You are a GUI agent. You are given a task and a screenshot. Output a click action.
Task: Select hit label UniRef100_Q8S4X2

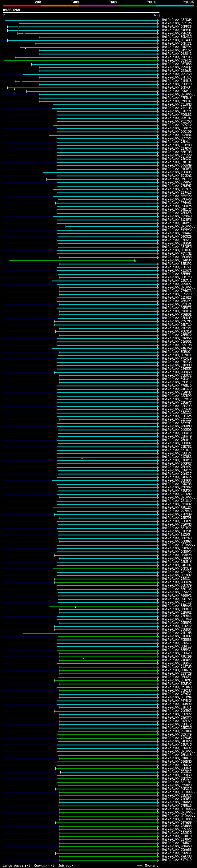176,61
